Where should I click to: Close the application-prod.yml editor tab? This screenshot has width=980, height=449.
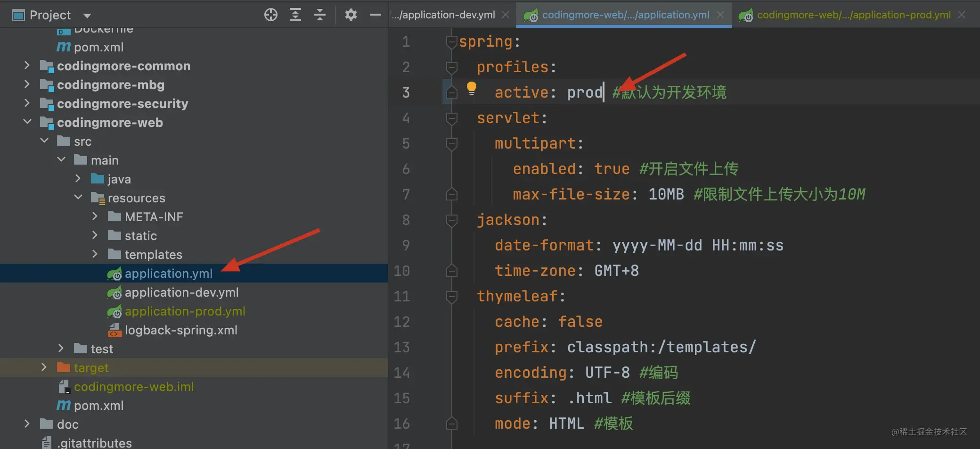point(962,15)
